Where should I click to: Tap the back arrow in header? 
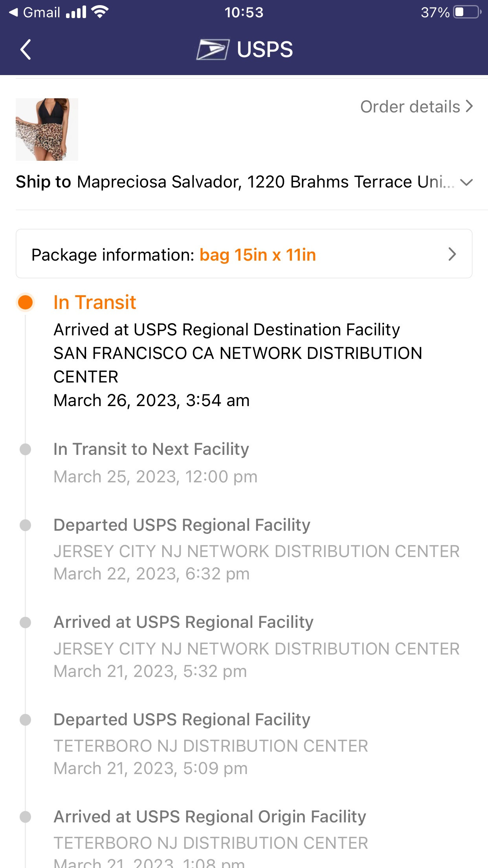[x=26, y=50]
